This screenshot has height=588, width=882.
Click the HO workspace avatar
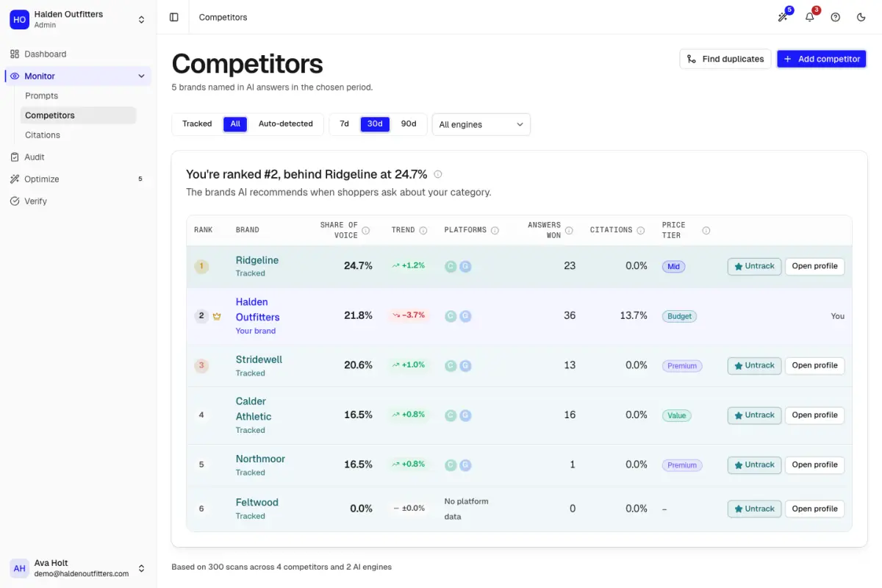[x=19, y=20]
